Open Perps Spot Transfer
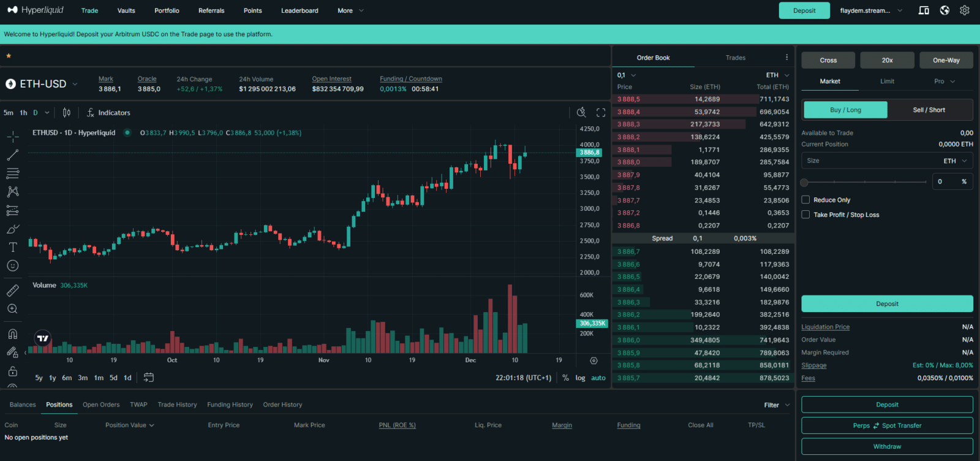980x461 pixels. (887, 425)
